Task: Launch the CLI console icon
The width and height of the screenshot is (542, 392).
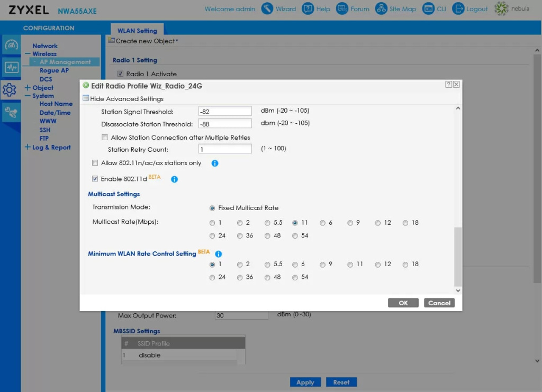Action: point(428,9)
